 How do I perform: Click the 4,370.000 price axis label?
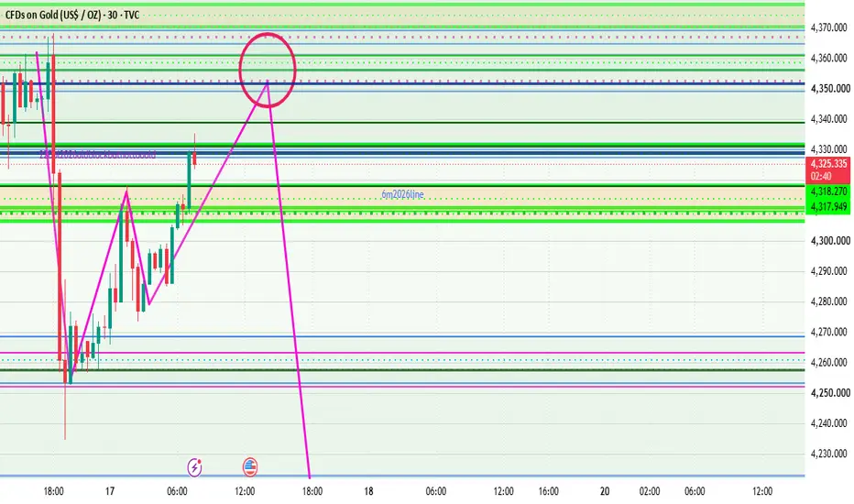coord(829,27)
